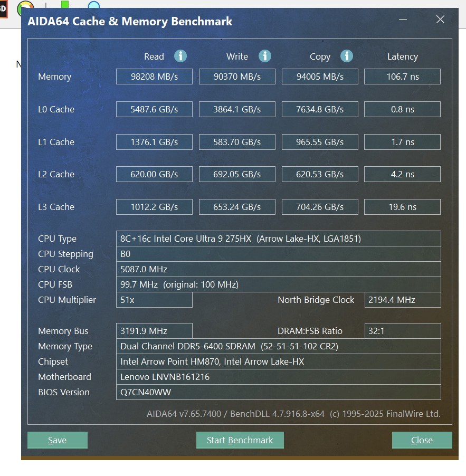Click North Bridge Clock field 2194.4 MHz
Image resolution: width=466 pixels, height=476 pixels.
403,300
